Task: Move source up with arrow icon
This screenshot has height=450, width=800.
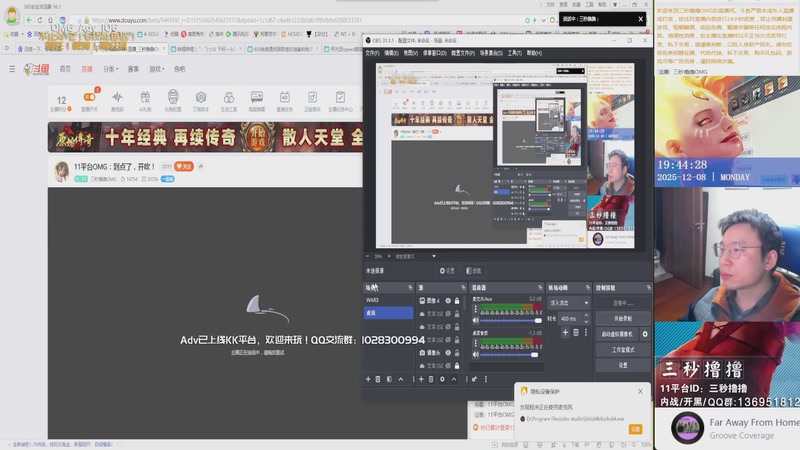Action: tap(454, 379)
